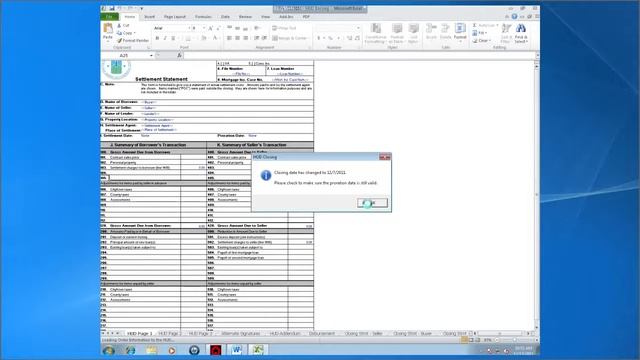Open the font size dropdown
640x360 pixels.
204,28
